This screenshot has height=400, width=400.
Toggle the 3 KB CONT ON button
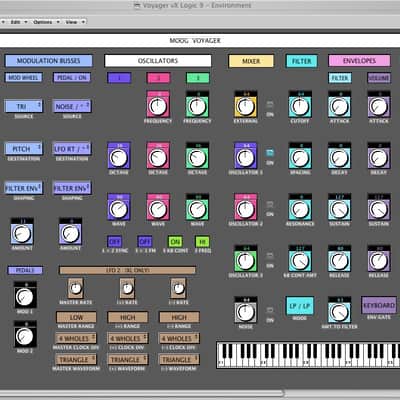175,241
